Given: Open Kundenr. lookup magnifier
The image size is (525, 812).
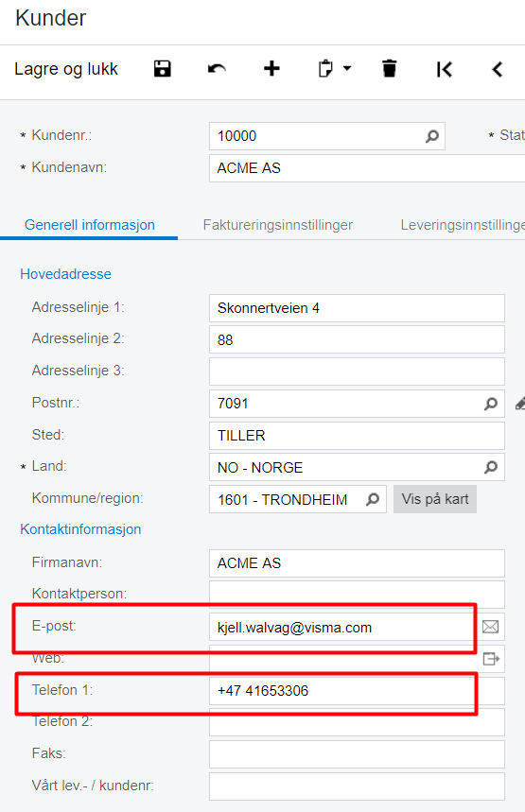Looking at the screenshot, I should point(432,136).
